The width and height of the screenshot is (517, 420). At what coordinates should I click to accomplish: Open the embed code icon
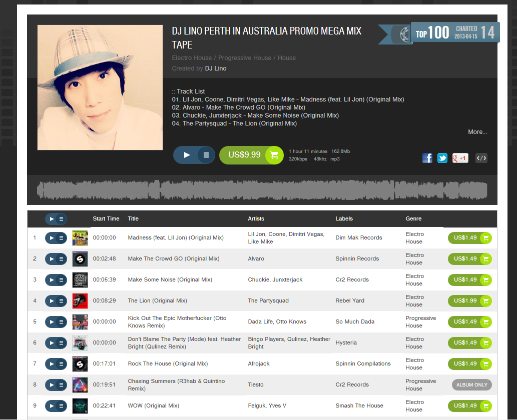tap(481, 158)
